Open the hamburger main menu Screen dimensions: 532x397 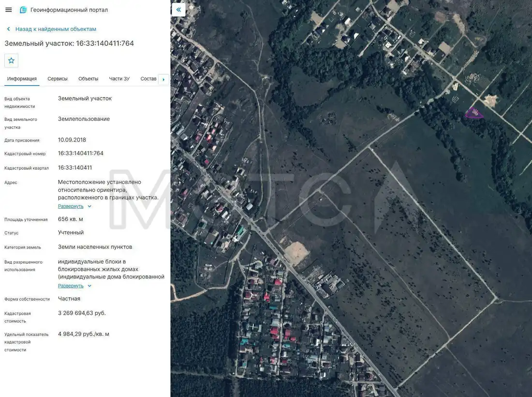[x=9, y=10]
